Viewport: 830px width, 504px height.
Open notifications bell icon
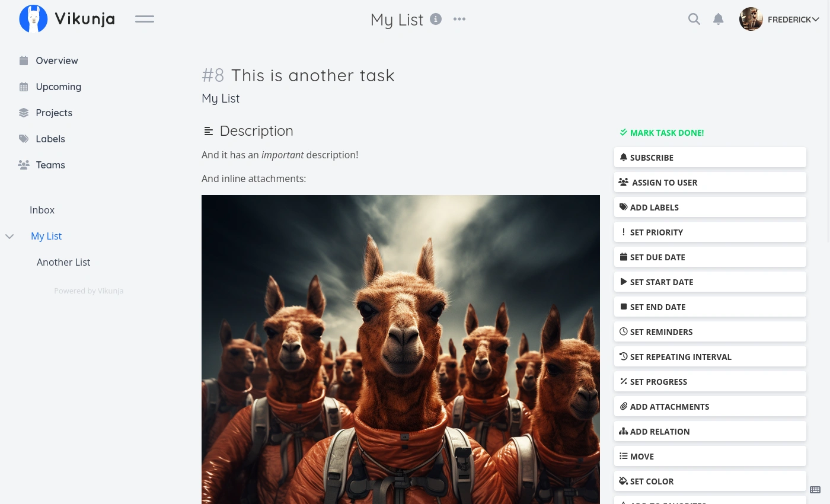pyautogui.click(x=718, y=20)
